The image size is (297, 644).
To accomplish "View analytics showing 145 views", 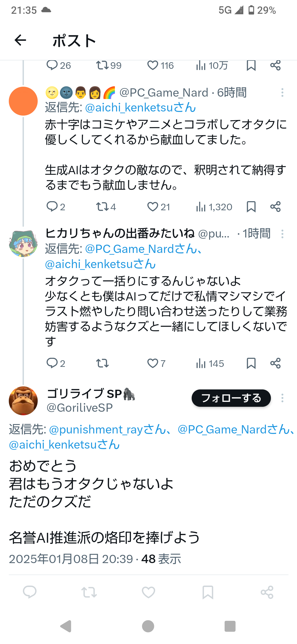I will pos(210,363).
